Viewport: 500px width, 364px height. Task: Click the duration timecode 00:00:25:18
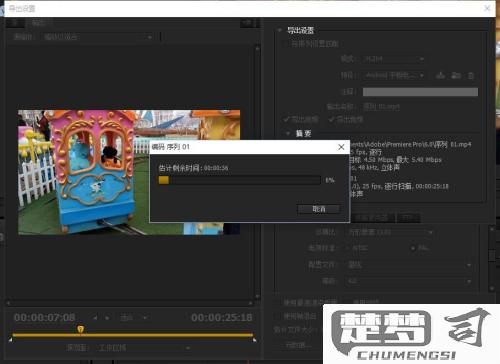(222, 317)
